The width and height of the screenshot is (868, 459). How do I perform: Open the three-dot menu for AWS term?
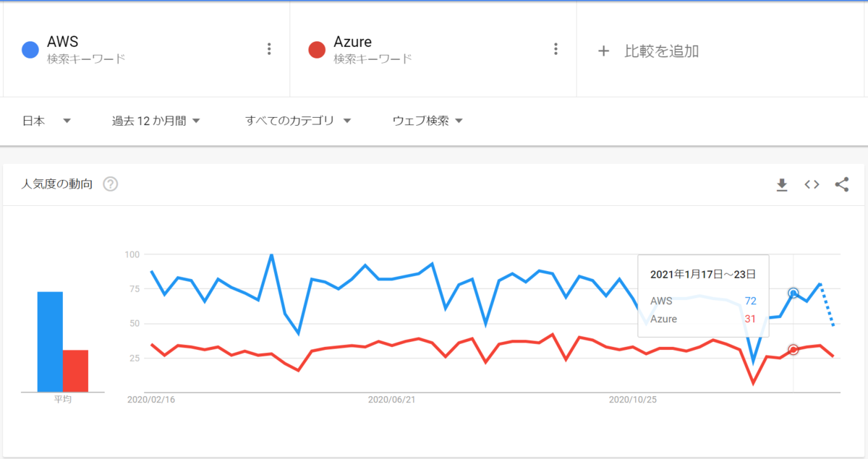click(269, 49)
